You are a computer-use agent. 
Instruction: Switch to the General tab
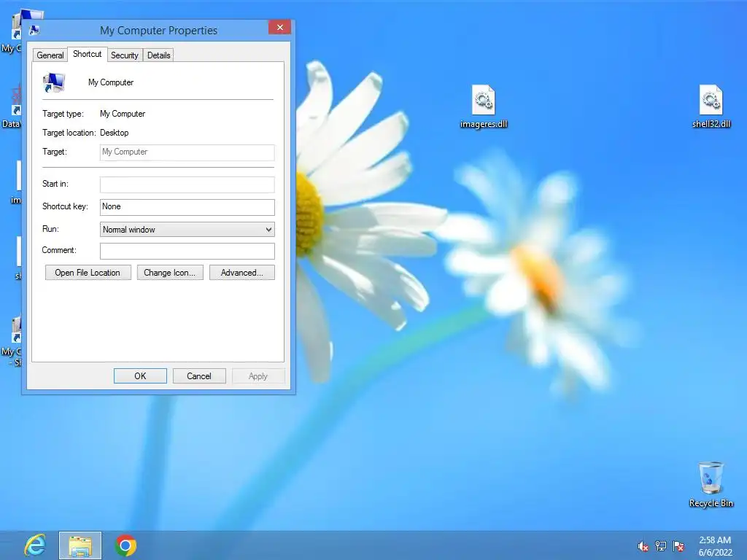pyautogui.click(x=50, y=55)
